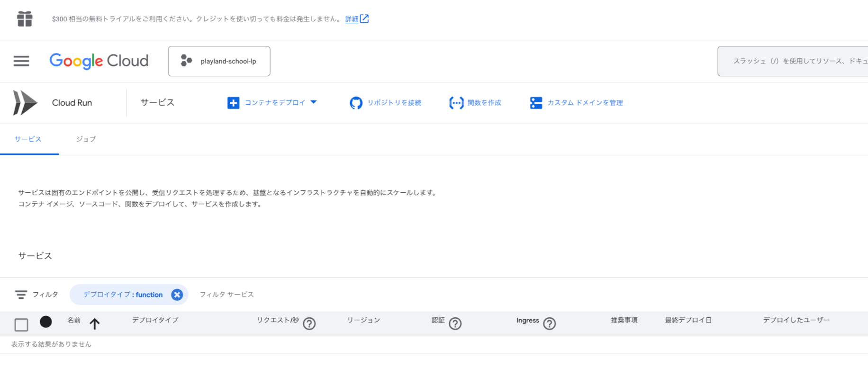Sort by the 名前 column header
Screen dimensions: 868x385
click(x=74, y=320)
